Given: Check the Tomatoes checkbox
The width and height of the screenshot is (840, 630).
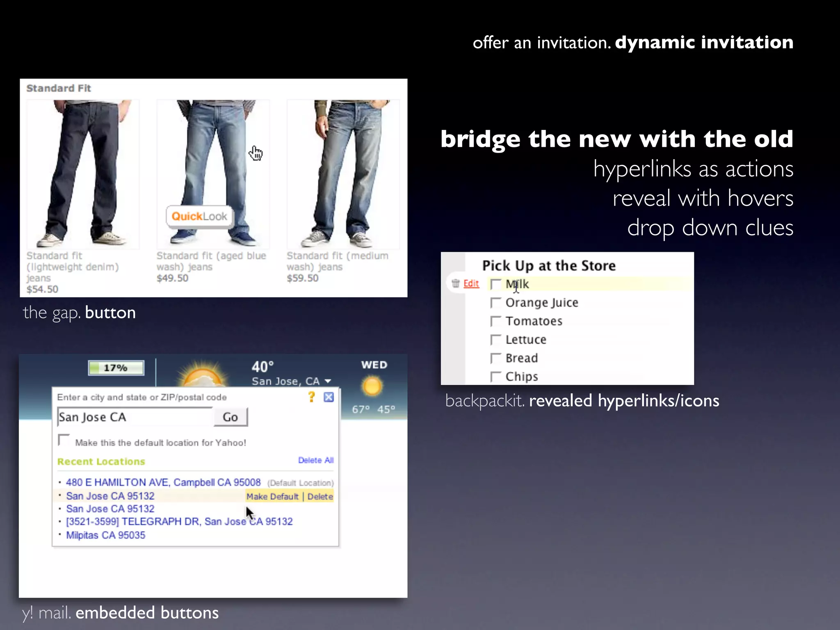Looking at the screenshot, I should tap(495, 321).
